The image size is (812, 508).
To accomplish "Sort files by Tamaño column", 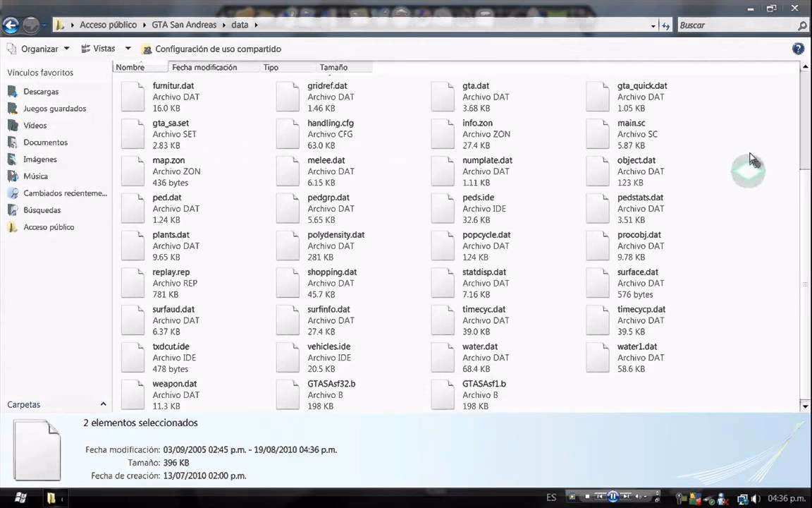I will [344, 67].
